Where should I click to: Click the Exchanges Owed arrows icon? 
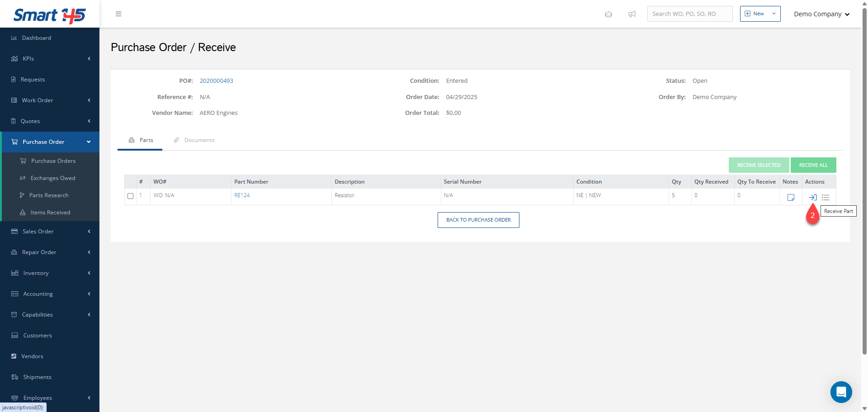(x=23, y=178)
